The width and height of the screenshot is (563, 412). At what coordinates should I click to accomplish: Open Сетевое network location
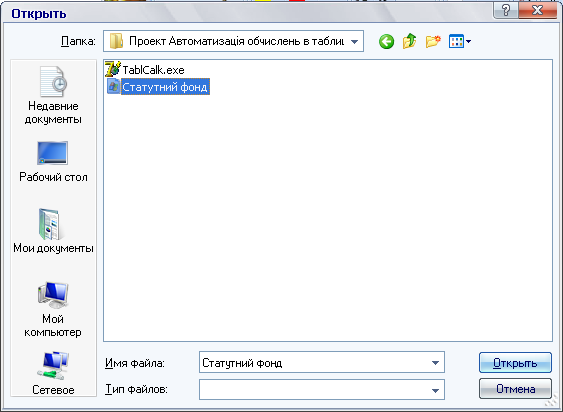53,374
